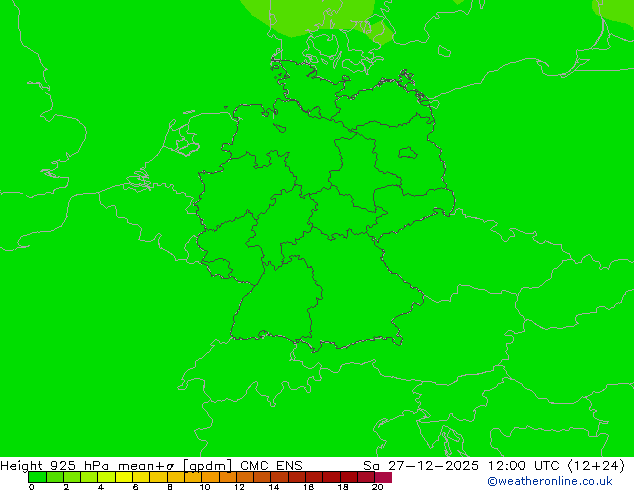Click the magenta legend swatch starting at value 20
634x490 pixels.
click(x=383, y=477)
